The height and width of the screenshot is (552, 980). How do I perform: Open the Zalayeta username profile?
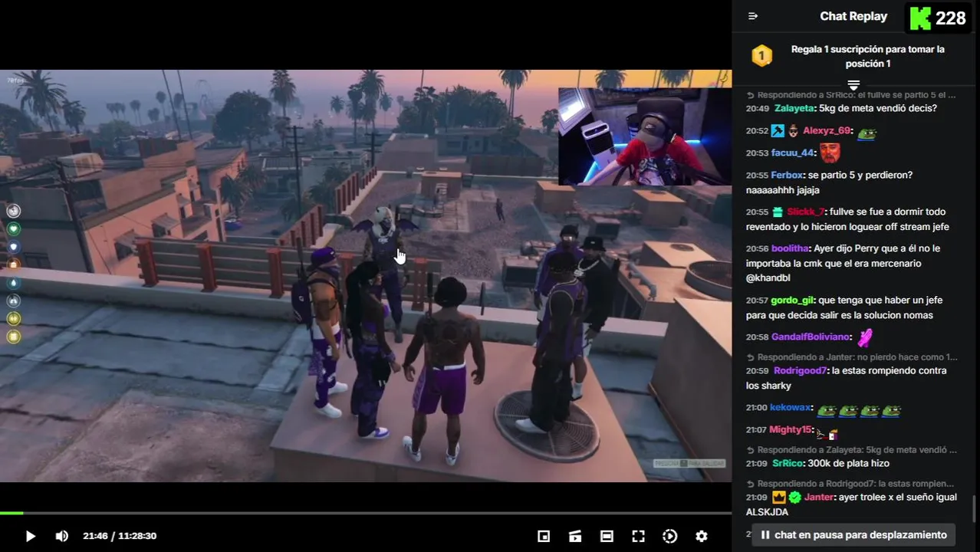[x=794, y=109]
